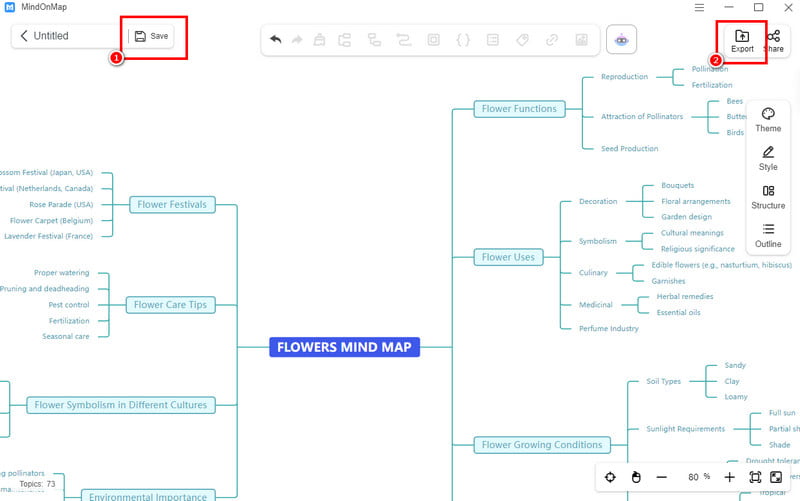Zoom out with the minus button
The height and width of the screenshot is (501, 800).
click(661, 478)
